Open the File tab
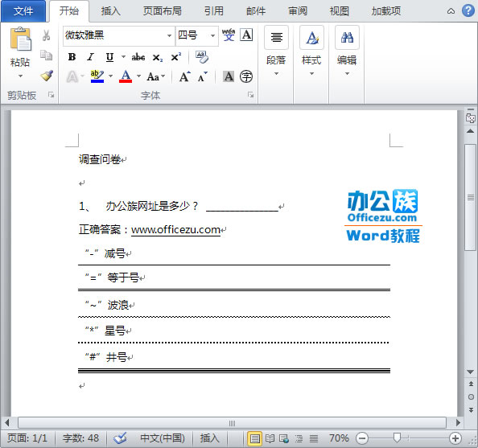The image size is (478, 448). tap(23, 11)
